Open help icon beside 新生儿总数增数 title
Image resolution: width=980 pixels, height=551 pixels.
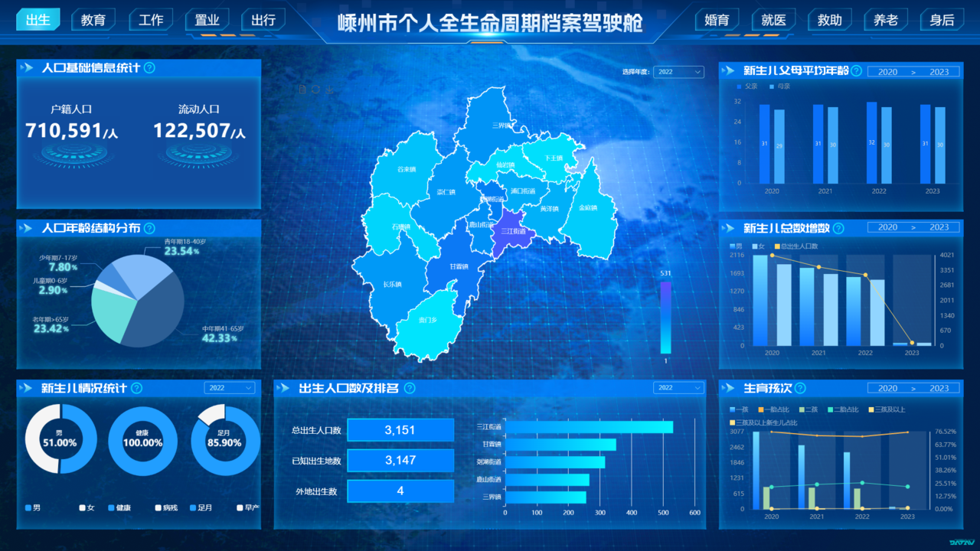pyautogui.click(x=838, y=228)
